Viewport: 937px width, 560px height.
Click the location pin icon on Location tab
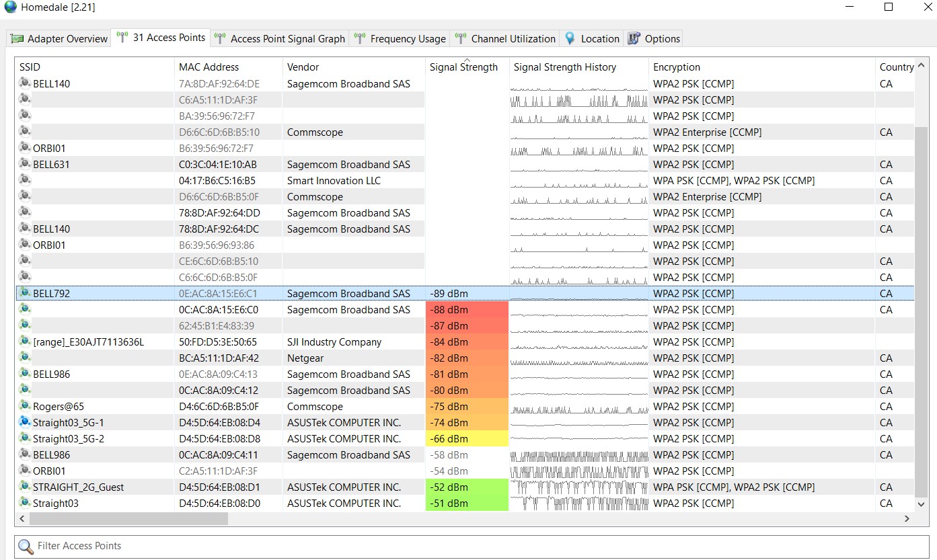tap(570, 38)
